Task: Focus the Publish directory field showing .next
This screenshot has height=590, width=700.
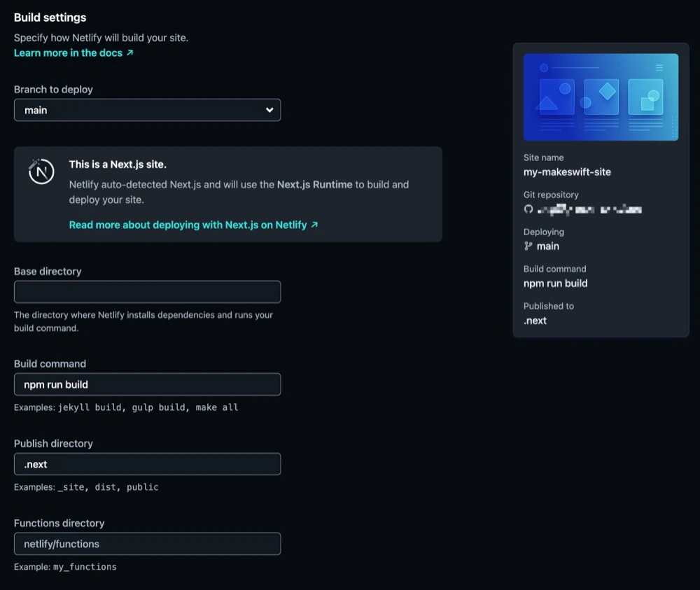Action: 147,464
